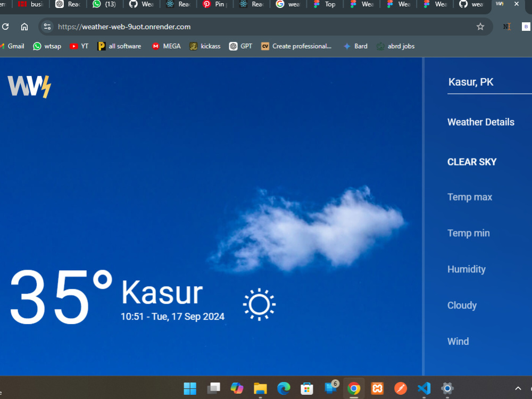
Task: Open Settings gear on the taskbar
Action: point(447,388)
